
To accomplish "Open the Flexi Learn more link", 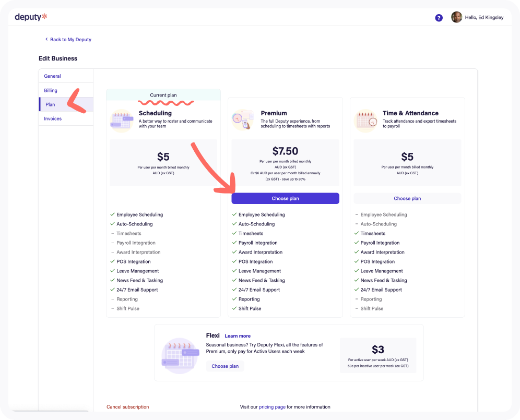I will tap(238, 336).
